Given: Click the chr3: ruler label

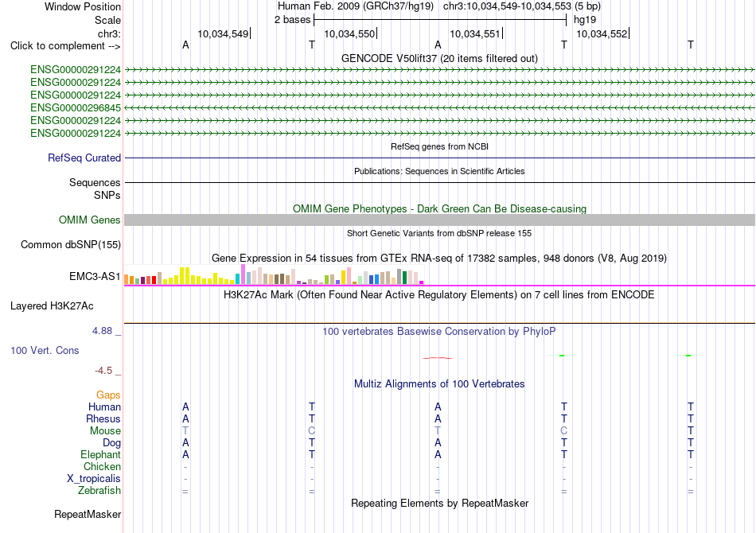Looking at the screenshot, I should (109, 33).
